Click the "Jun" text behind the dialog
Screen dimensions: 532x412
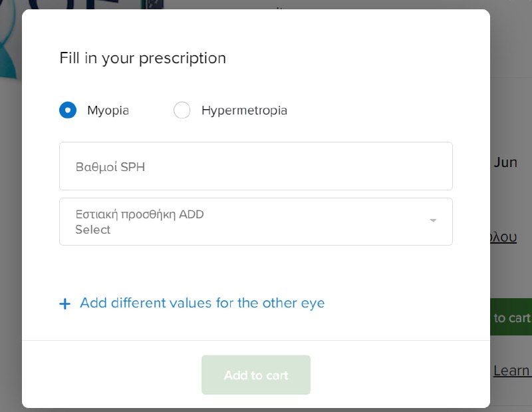coord(505,162)
